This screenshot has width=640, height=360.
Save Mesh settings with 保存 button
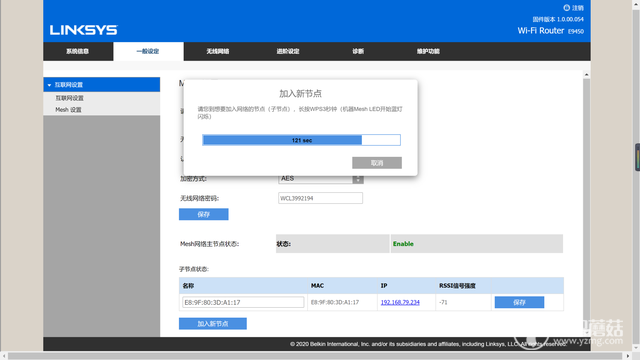[204, 214]
